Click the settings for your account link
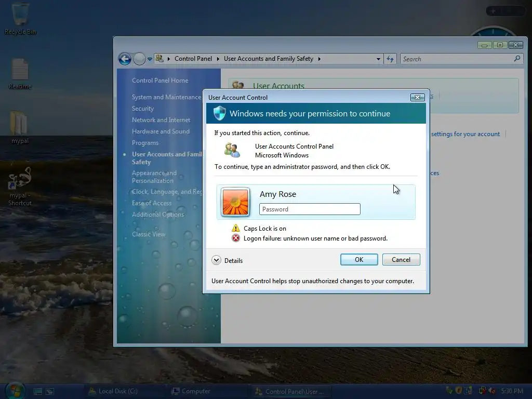532x399 pixels. (x=465, y=134)
